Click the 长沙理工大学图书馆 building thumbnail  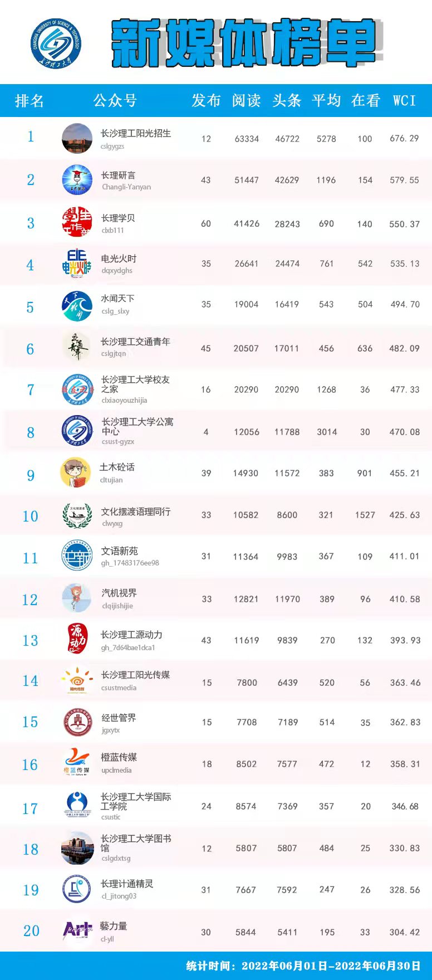(77, 847)
